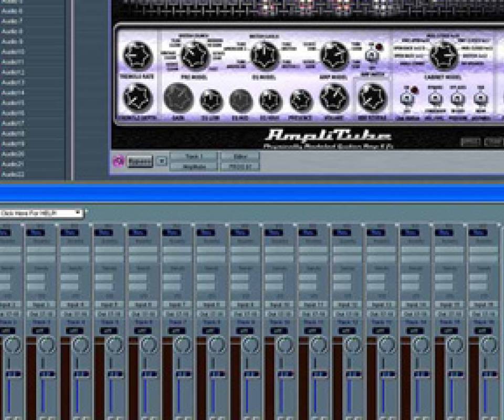Screen dimensions: 504x420
Task: Click the pink plug-in icon beside Bypass
Action: [x=119, y=161]
